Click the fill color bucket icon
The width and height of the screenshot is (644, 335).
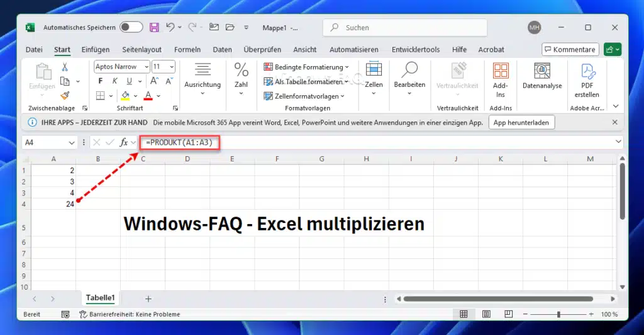(x=125, y=96)
